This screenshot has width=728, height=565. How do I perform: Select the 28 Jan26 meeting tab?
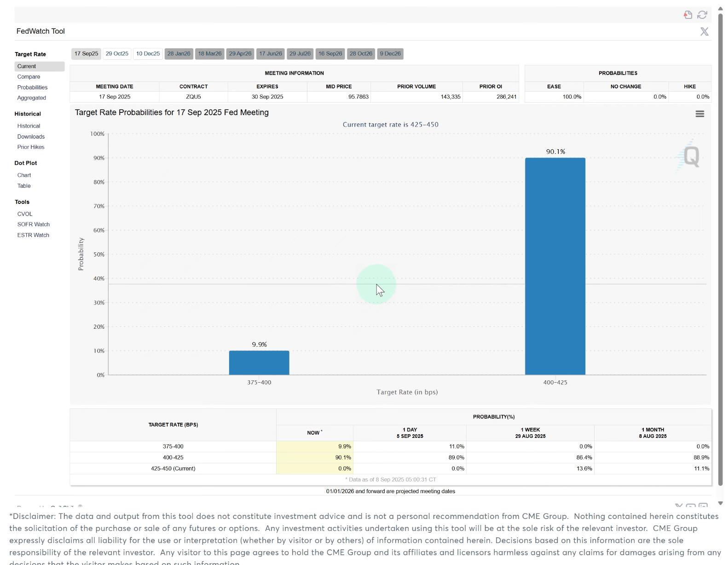pyautogui.click(x=179, y=54)
